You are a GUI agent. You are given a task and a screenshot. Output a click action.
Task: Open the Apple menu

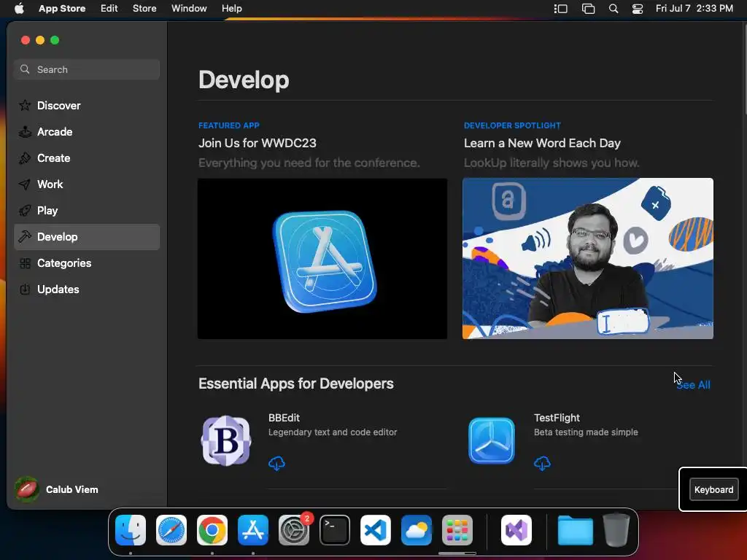click(19, 9)
